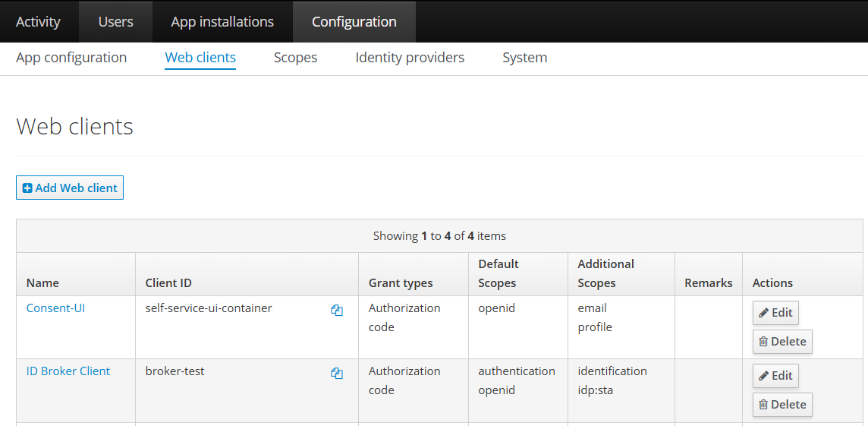Go to the Users tab
Viewport: 868px width, 426px height.
[115, 21]
